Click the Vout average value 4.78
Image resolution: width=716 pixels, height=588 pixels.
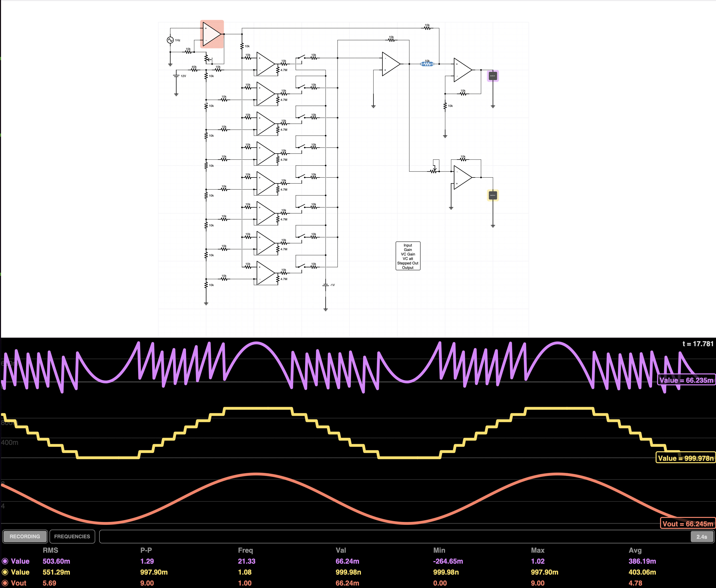pyautogui.click(x=635, y=583)
